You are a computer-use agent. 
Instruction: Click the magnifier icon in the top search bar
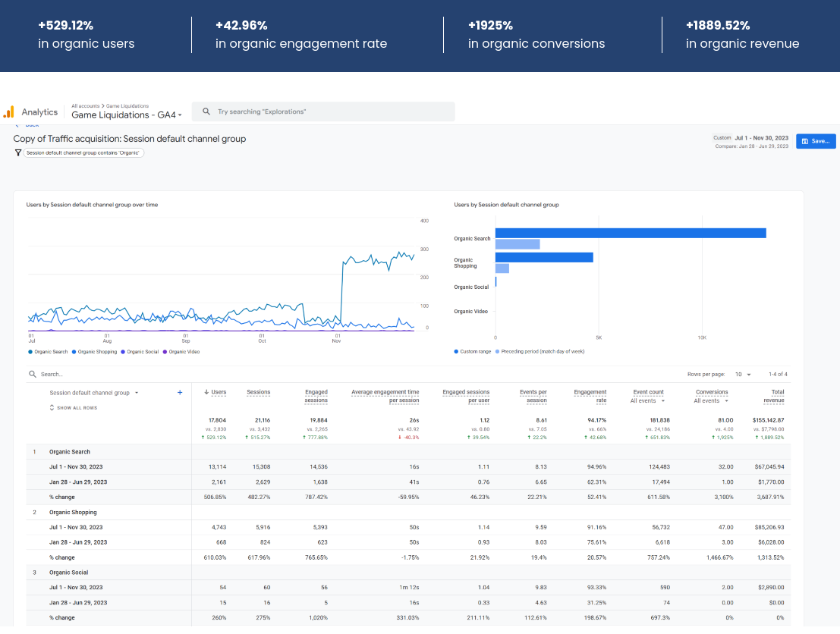click(x=206, y=111)
